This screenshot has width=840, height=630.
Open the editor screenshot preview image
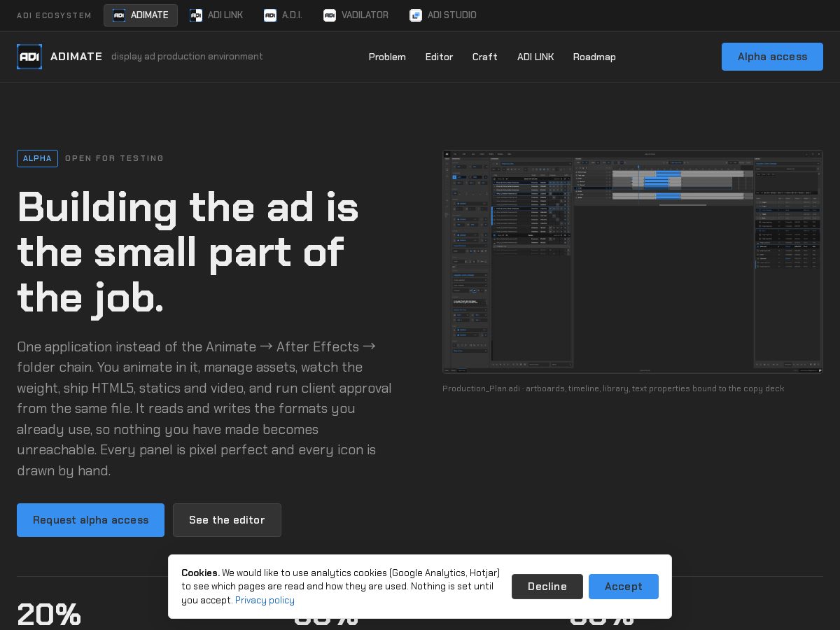pyautogui.click(x=633, y=262)
